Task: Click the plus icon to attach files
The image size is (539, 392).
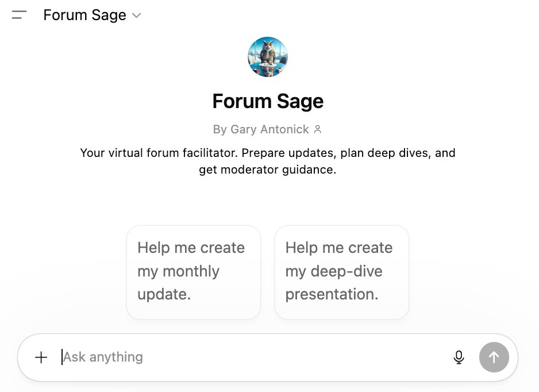Action: (41, 357)
